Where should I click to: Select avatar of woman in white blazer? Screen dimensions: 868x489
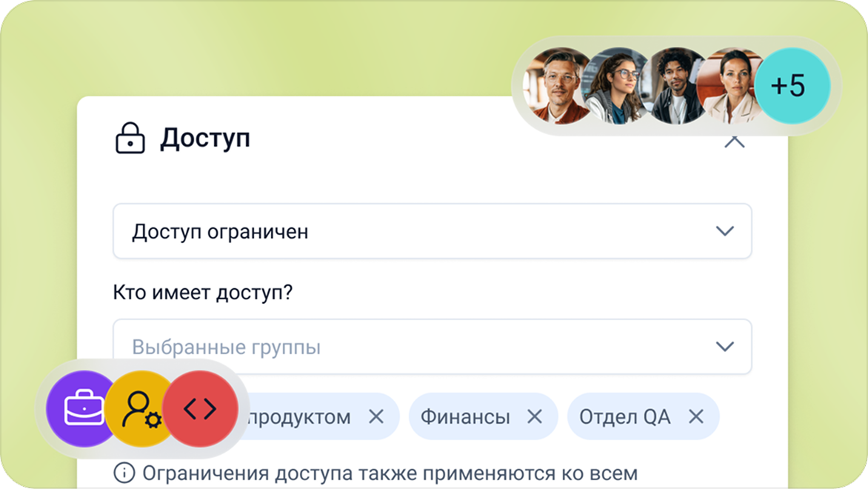[x=730, y=86]
